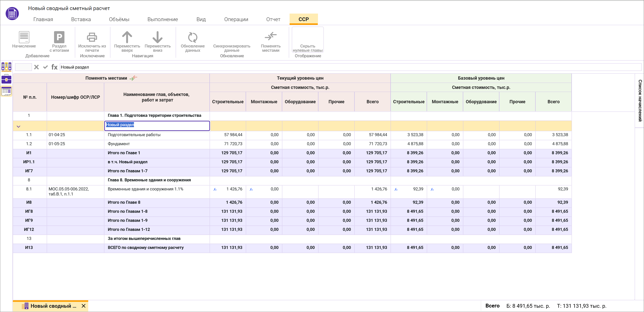This screenshot has width=644, height=312.
Task: Close the Новый сводный document tab
Action: [84, 306]
